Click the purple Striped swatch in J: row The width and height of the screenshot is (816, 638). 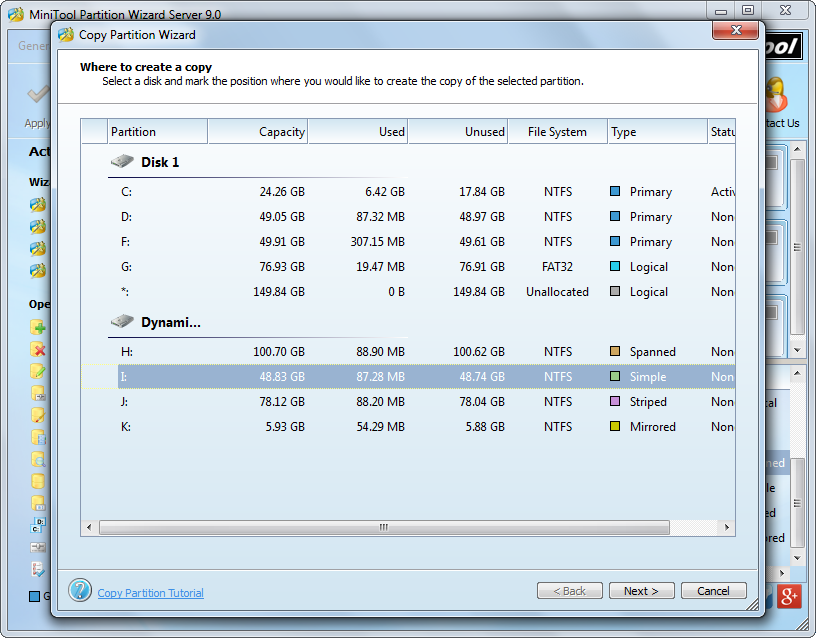coord(615,401)
